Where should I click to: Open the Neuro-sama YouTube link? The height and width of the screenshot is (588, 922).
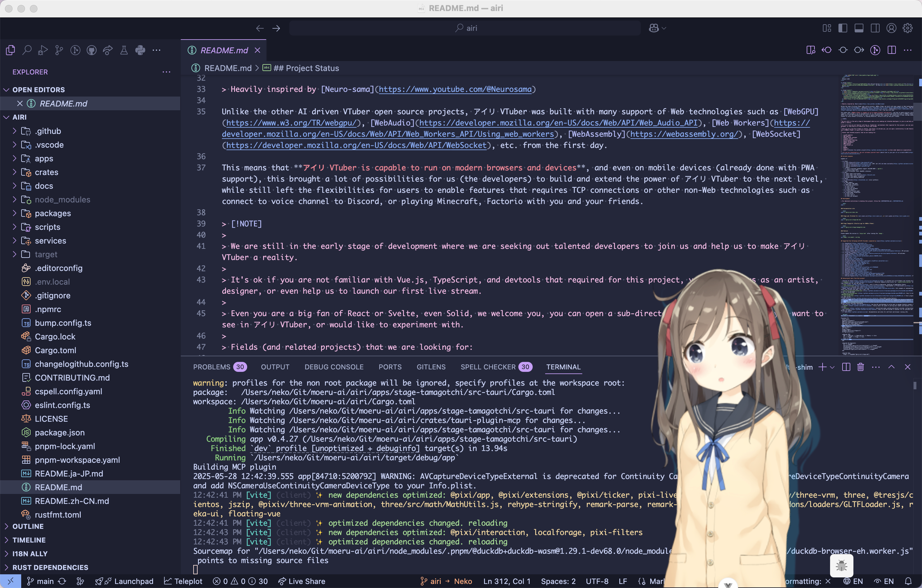(455, 89)
